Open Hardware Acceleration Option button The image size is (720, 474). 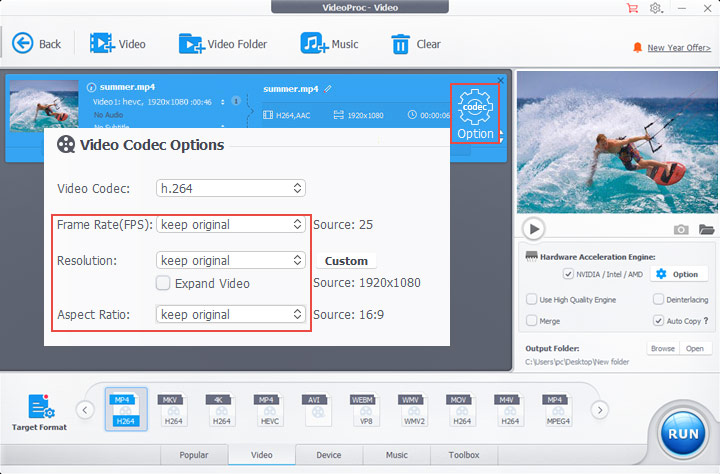coord(677,274)
